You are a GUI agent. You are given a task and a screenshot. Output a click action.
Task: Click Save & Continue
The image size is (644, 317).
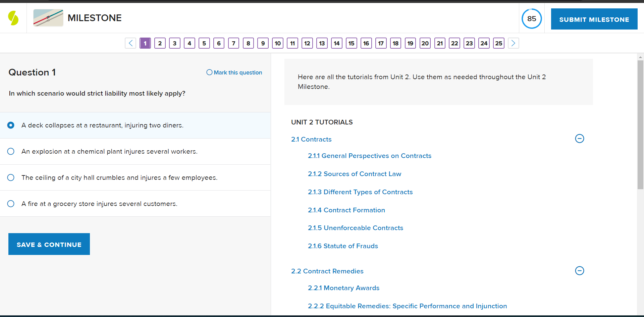pos(49,244)
